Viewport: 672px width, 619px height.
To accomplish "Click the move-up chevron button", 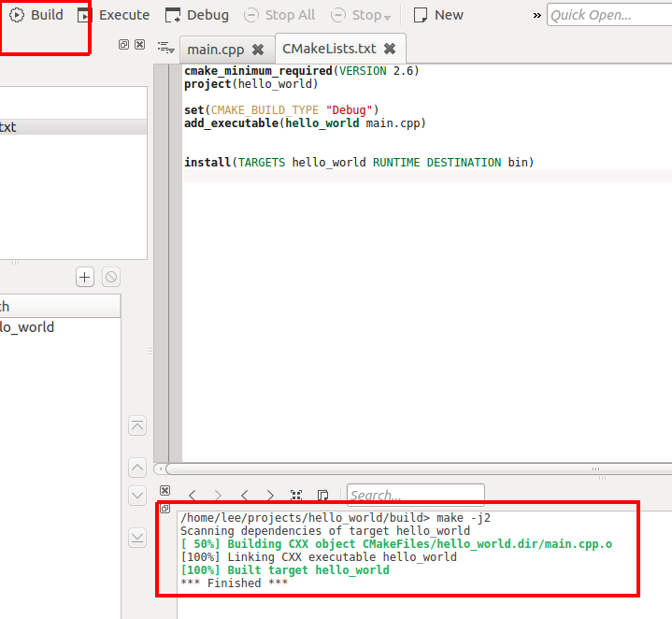I will tap(137, 468).
